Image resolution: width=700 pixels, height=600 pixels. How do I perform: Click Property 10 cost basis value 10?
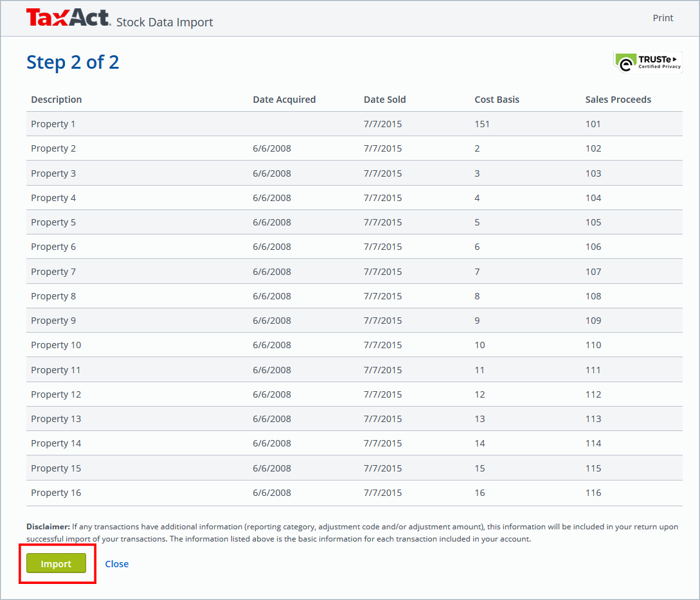click(480, 346)
